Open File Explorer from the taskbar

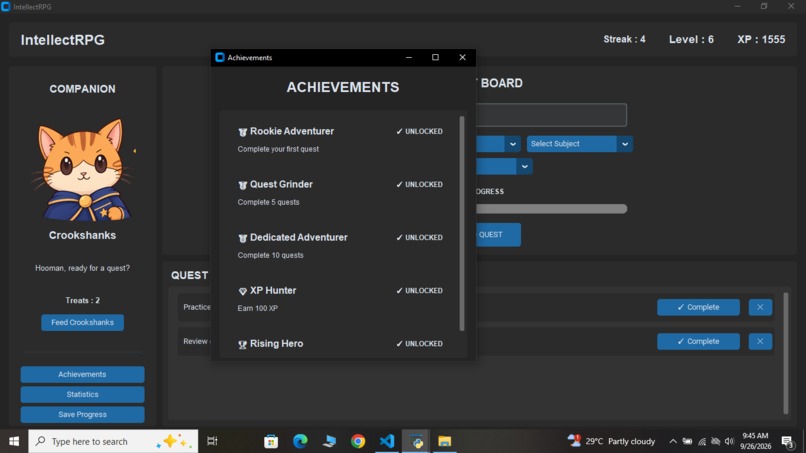(x=445, y=441)
